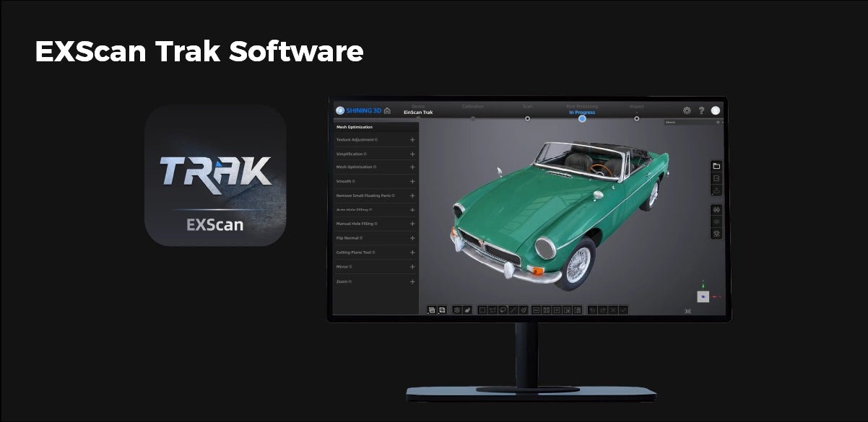The height and width of the screenshot is (422, 868).
Task: Open help via the question mark icon
Action: pos(701,110)
